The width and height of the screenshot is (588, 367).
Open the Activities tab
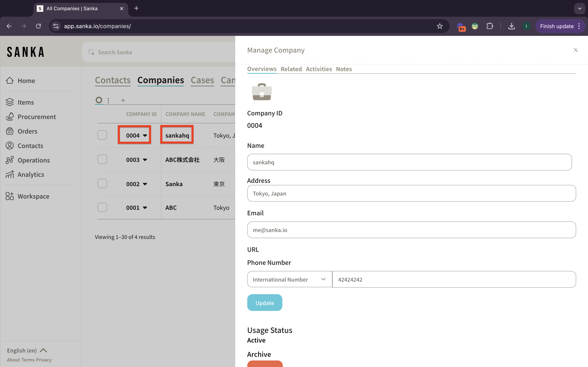click(x=318, y=69)
